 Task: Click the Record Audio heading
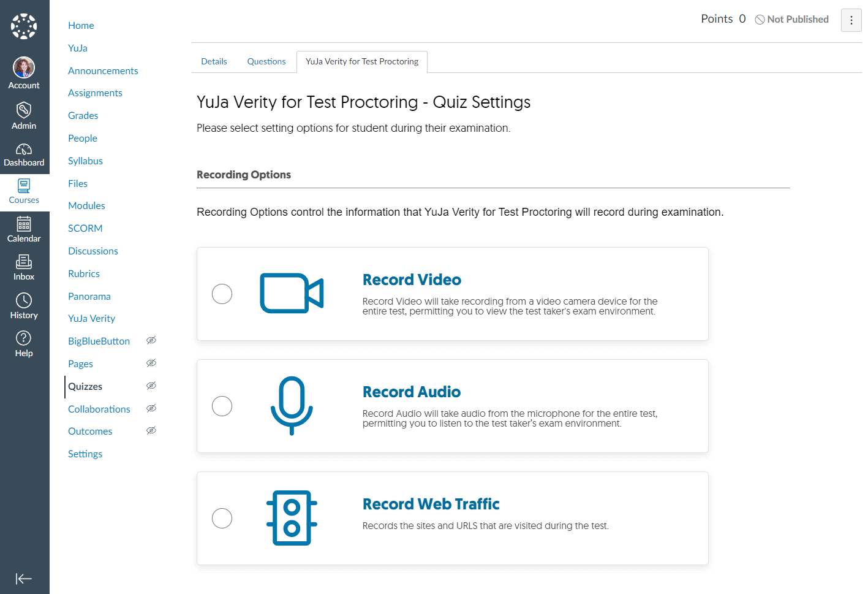(x=412, y=392)
